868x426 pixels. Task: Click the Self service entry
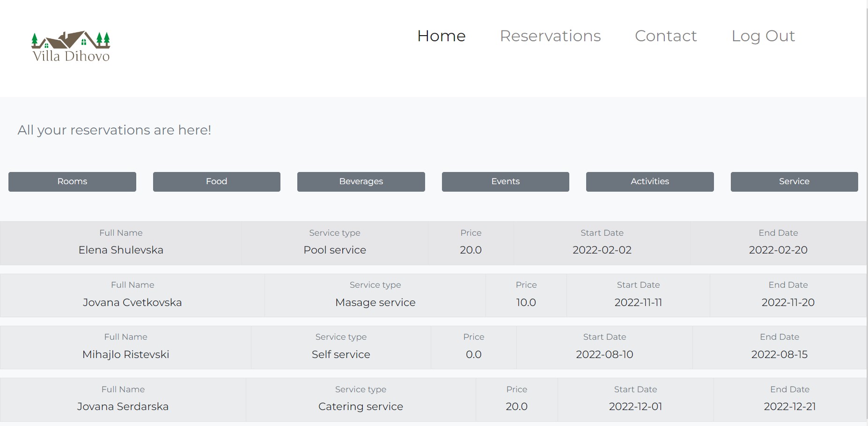pyautogui.click(x=341, y=354)
